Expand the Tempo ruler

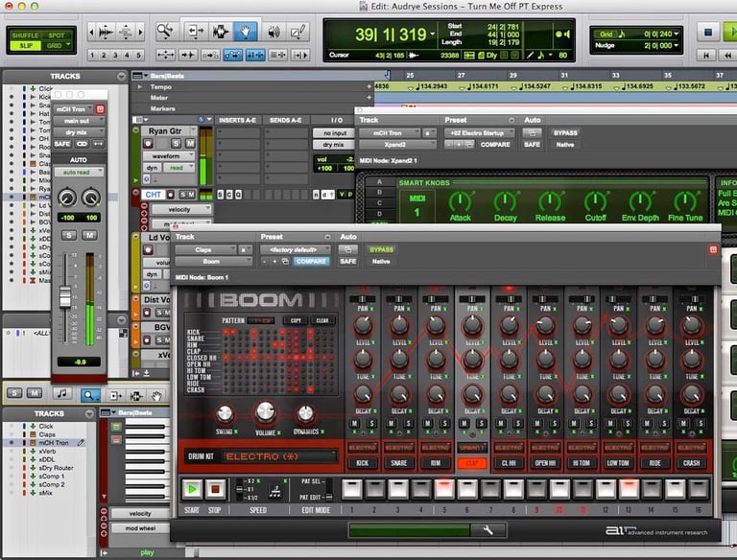pos(139,87)
